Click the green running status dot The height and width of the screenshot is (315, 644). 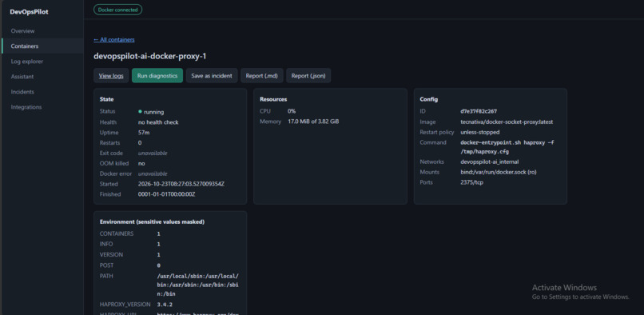(x=140, y=111)
